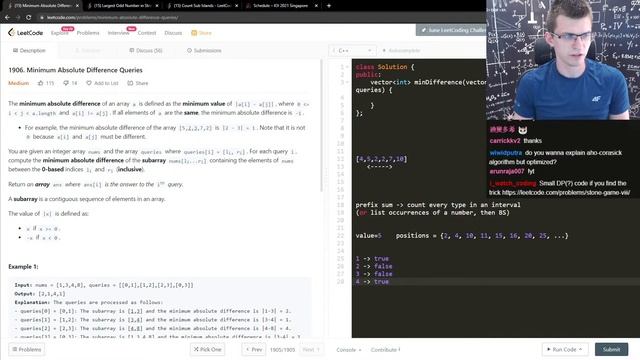Reload the page with the refresh icon
This screenshot has height=360, width=640.
tap(28, 18)
